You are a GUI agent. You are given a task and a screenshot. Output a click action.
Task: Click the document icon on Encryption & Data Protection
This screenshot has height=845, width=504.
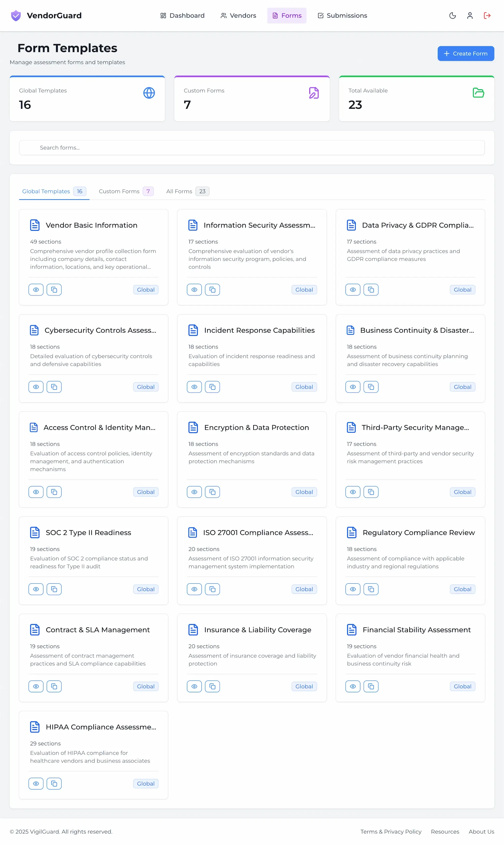tap(193, 427)
